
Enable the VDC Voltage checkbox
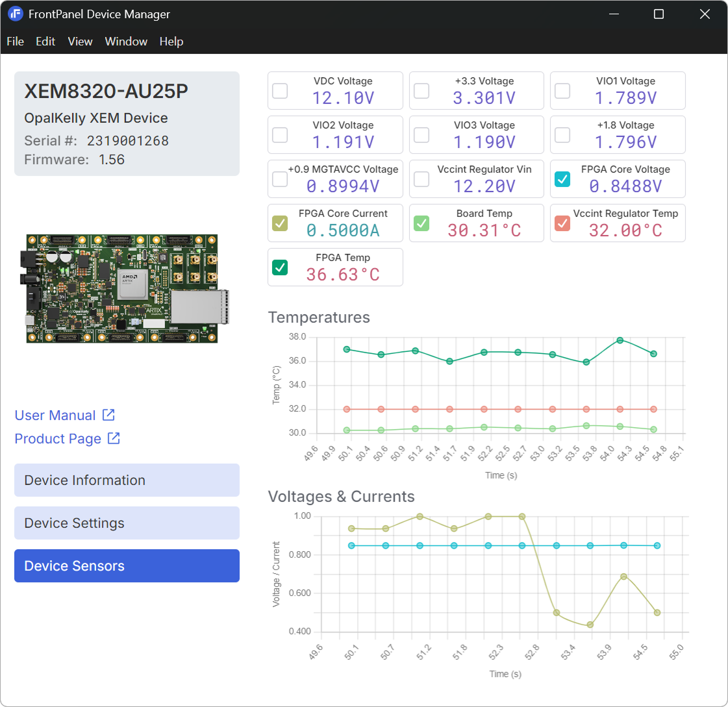(280, 91)
